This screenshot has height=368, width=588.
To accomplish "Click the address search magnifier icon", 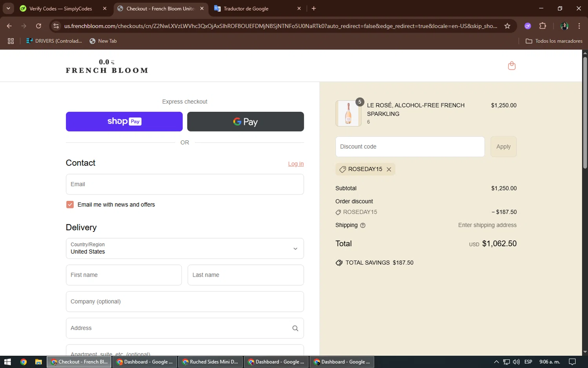I will tap(295, 328).
